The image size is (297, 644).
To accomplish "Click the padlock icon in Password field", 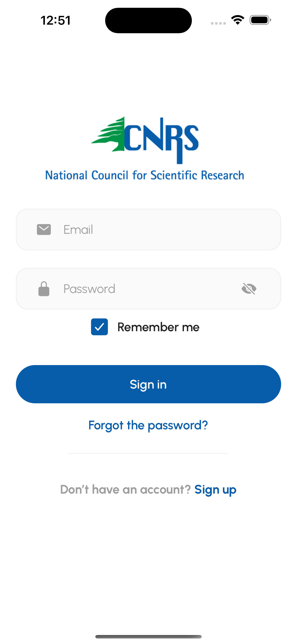I will pos(44,289).
